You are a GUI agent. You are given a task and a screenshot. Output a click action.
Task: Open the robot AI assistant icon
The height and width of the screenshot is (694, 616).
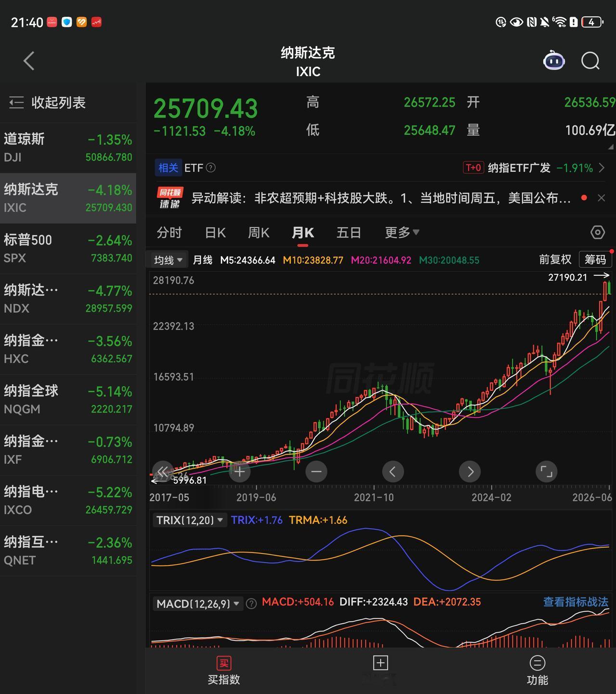pos(554,61)
